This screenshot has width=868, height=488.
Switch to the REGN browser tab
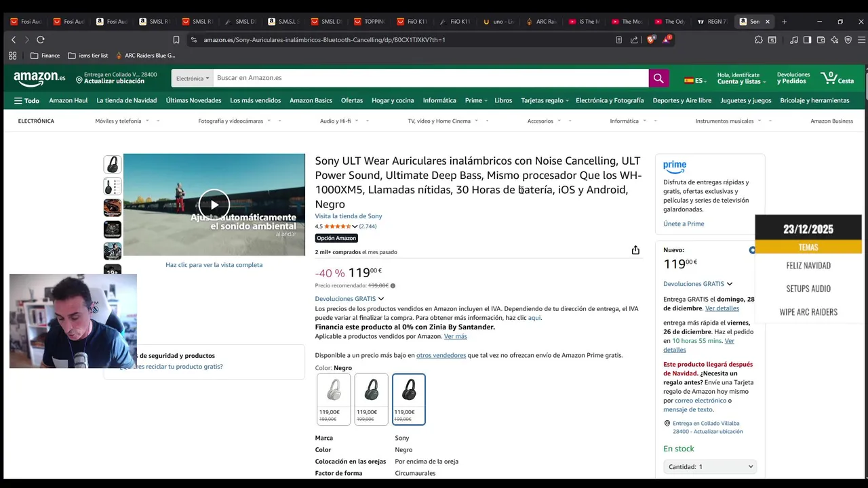(x=712, y=22)
